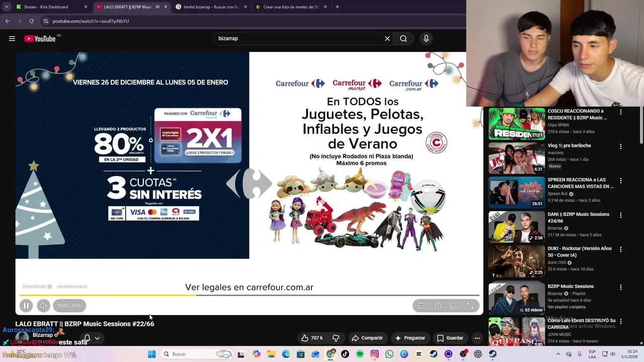Open Google Chrome from the taskbar
Screen dimensions: 644x362
pos(330,354)
